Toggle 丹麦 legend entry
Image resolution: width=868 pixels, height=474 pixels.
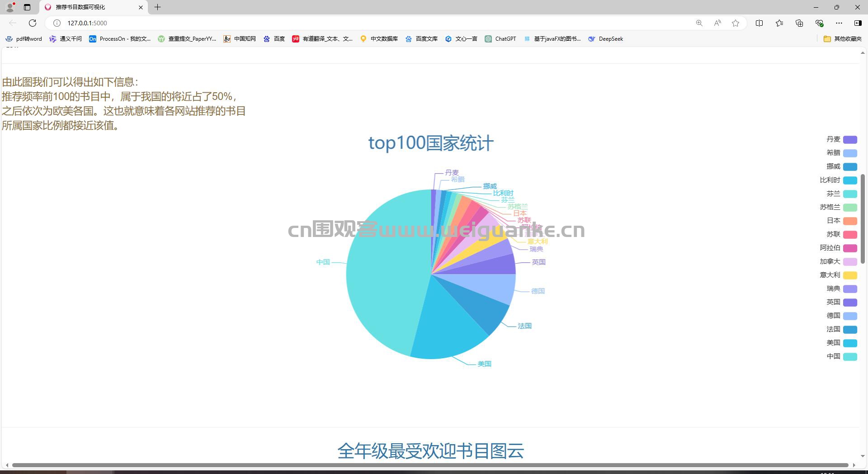click(842, 139)
